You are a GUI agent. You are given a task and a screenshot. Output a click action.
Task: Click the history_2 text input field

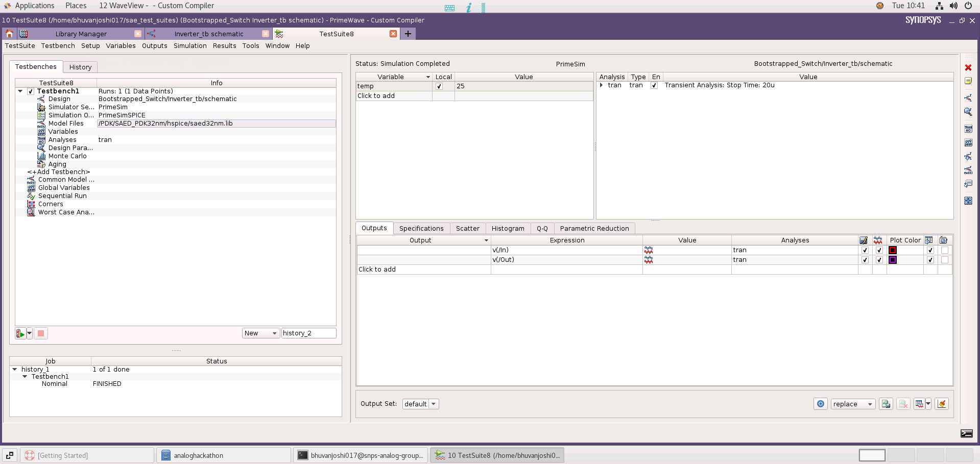(308, 333)
